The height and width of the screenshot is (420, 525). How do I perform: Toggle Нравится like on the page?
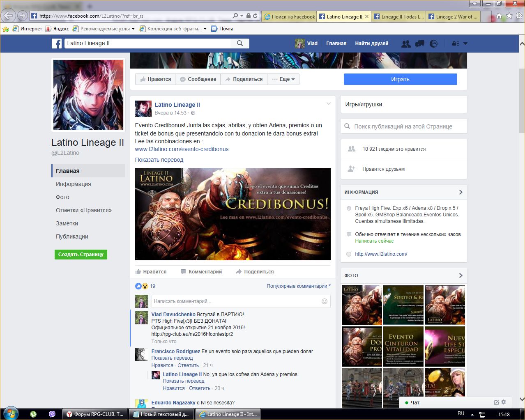(155, 79)
